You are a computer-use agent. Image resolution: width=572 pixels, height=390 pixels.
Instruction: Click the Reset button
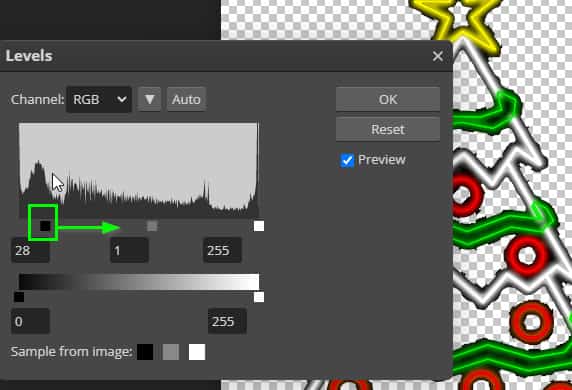[388, 129]
